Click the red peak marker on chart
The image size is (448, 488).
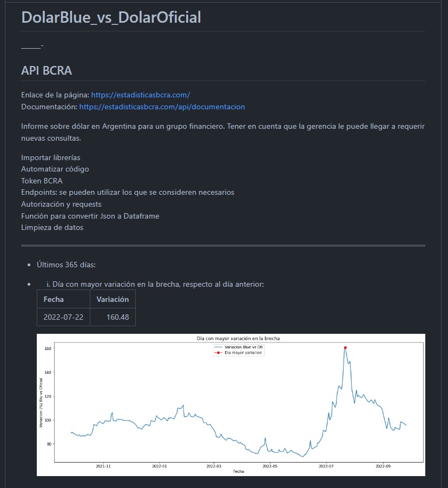[345, 348]
